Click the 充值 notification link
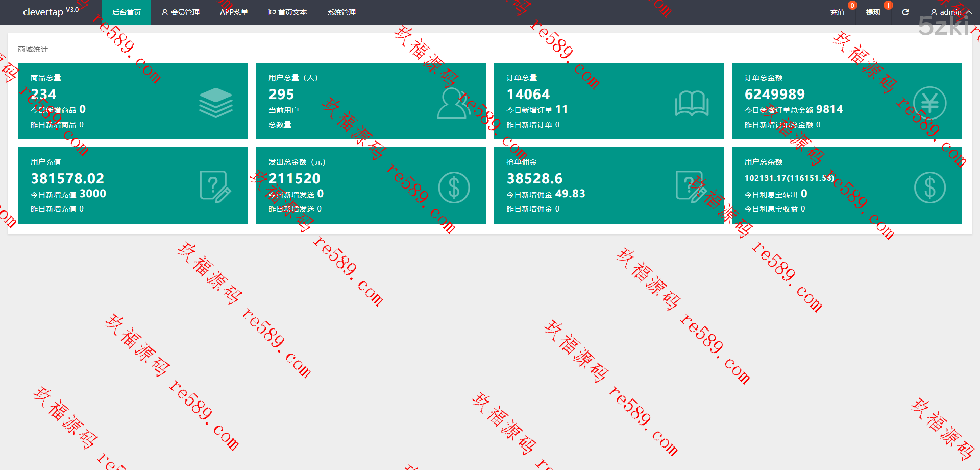The height and width of the screenshot is (470, 980). click(x=837, y=12)
